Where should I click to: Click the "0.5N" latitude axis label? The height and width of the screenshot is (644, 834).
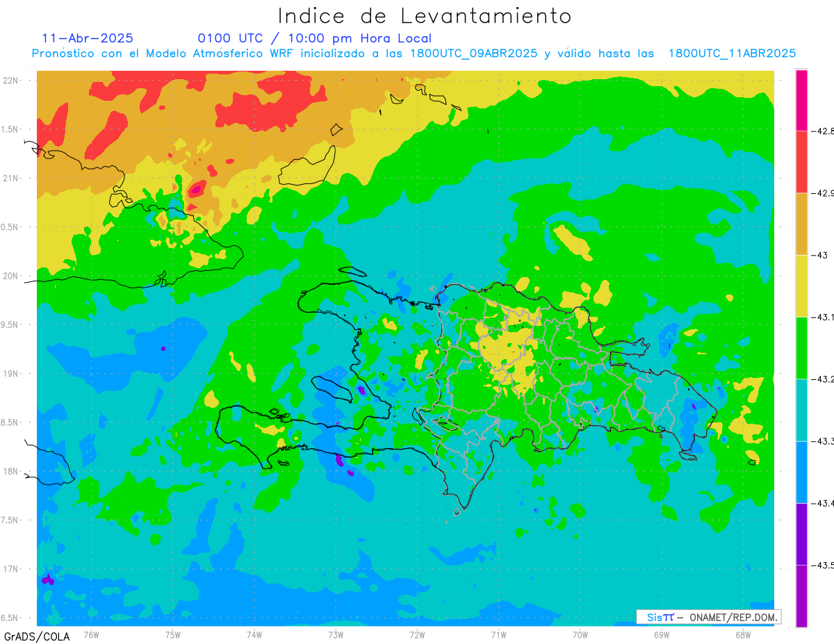tap(10, 227)
